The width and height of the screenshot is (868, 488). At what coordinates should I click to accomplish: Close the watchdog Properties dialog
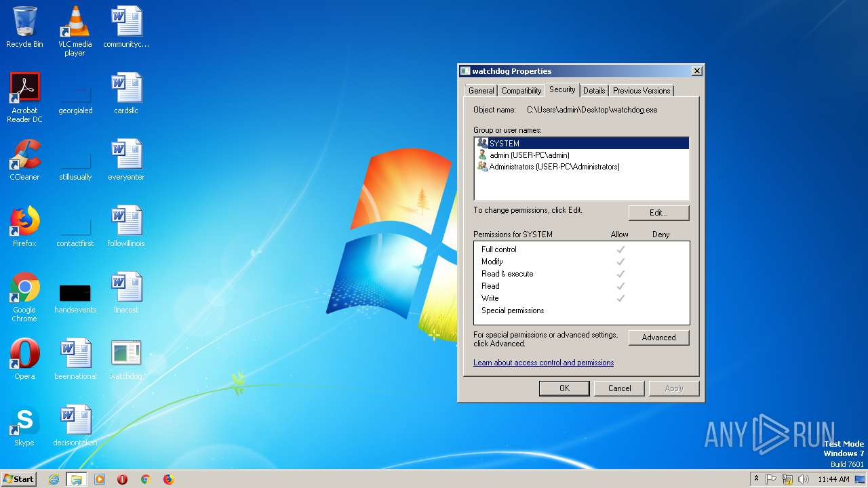click(696, 71)
